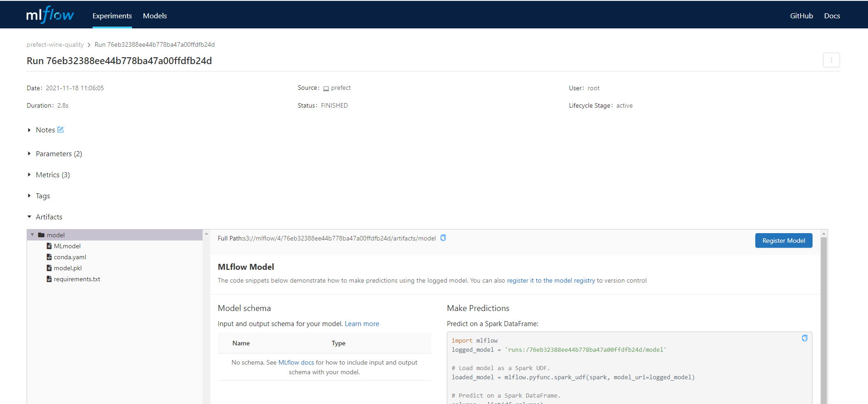Click the run title 'Run 76eb32388ee44b778ba47a00ffdfb24d'
The height and width of the screenshot is (404, 868).
[119, 61]
